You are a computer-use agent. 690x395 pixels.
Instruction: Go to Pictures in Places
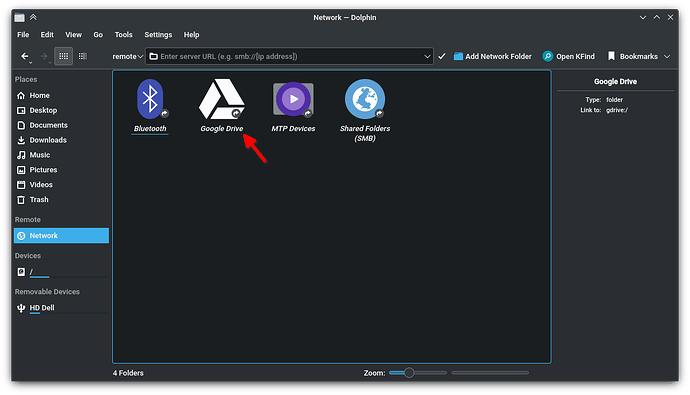tap(61, 170)
